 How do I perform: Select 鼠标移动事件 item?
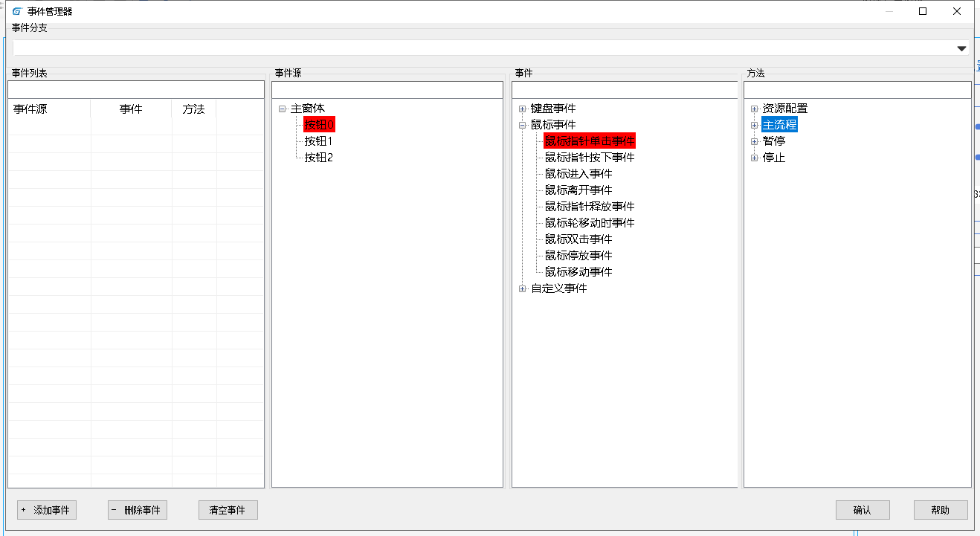pyautogui.click(x=578, y=272)
